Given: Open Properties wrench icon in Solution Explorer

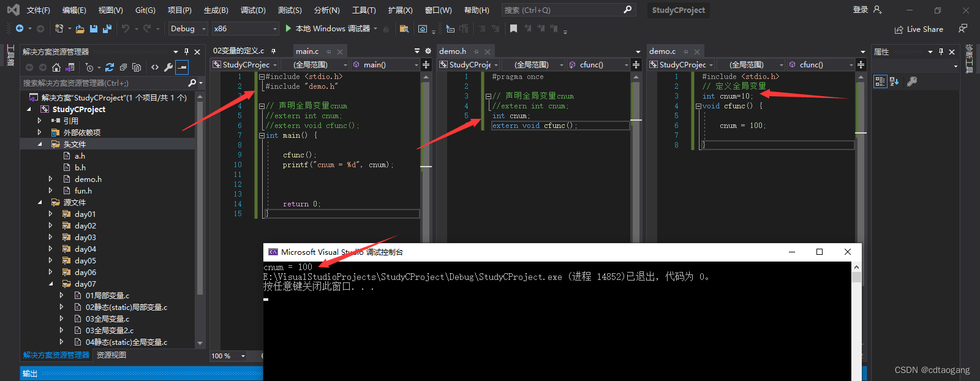Looking at the screenshot, I should [168, 67].
